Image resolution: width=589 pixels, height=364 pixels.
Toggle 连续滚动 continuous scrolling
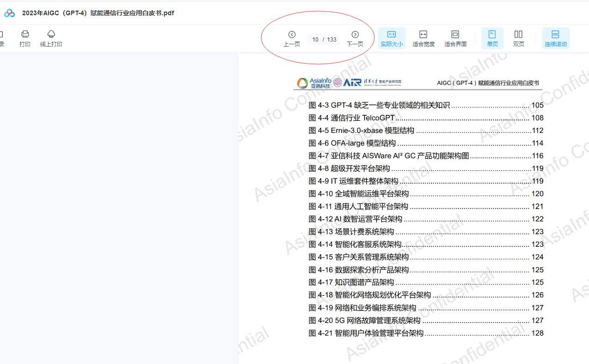pyautogui.click(x=555, y=38)
